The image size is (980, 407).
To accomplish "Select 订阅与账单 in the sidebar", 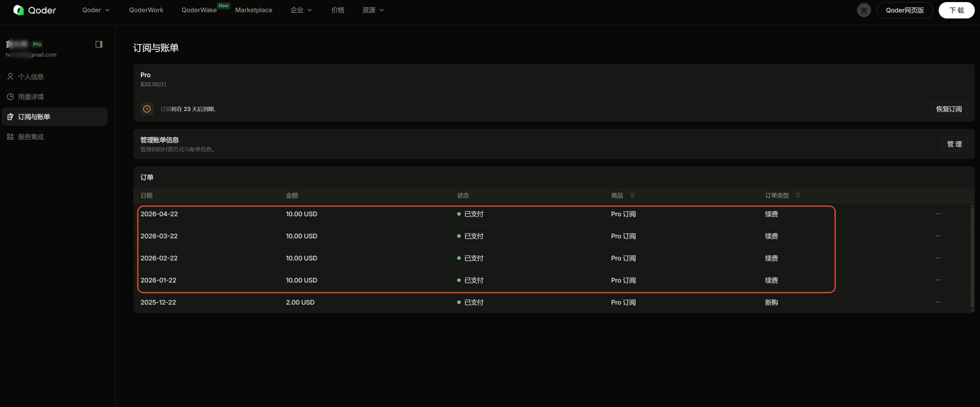I will click(x=55, y=117).
